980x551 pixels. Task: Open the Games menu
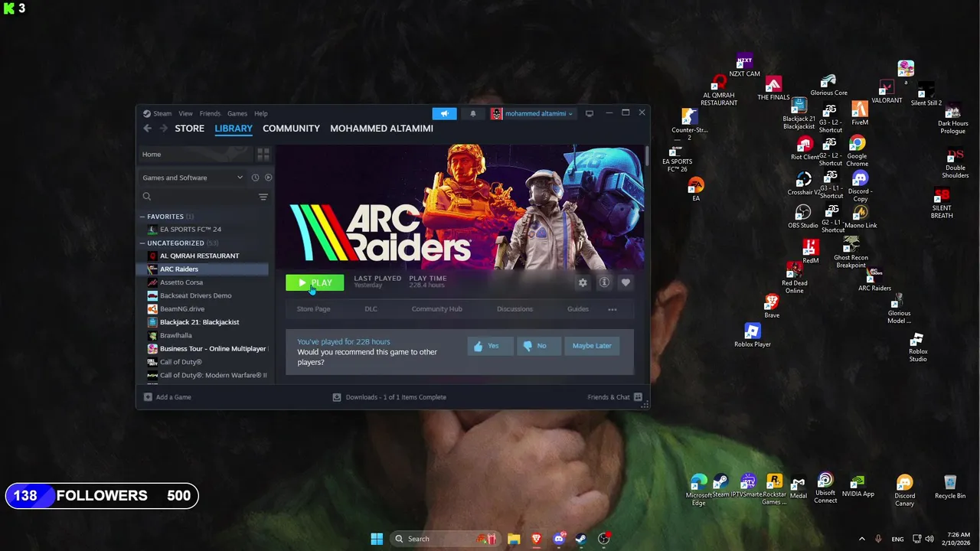[x=237, y=113]
